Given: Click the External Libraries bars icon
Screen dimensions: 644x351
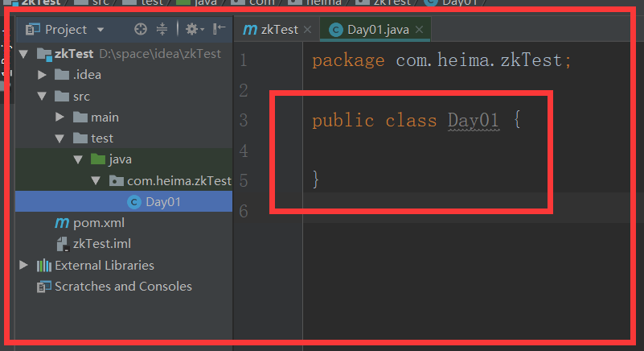Looking at the screenshot, I should point(44,266).
